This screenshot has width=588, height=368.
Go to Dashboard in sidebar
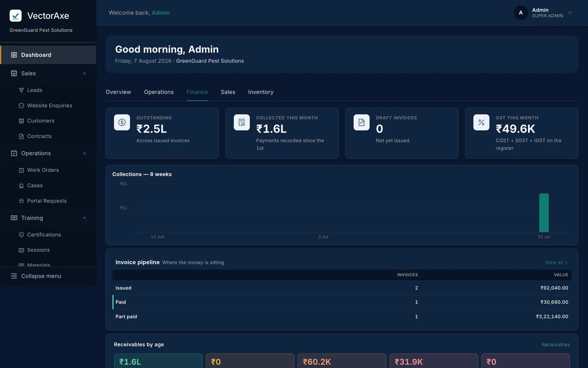tap(48, 55)
